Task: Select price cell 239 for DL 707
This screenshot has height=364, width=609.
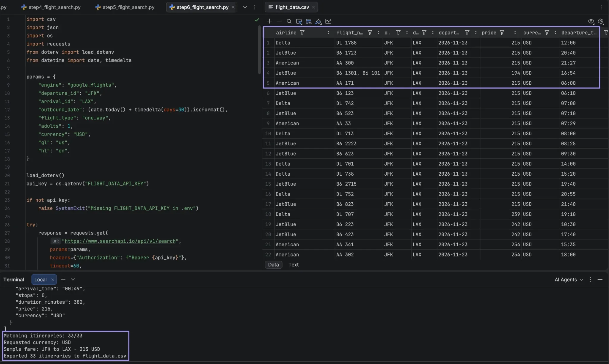Action: point(500,214)
